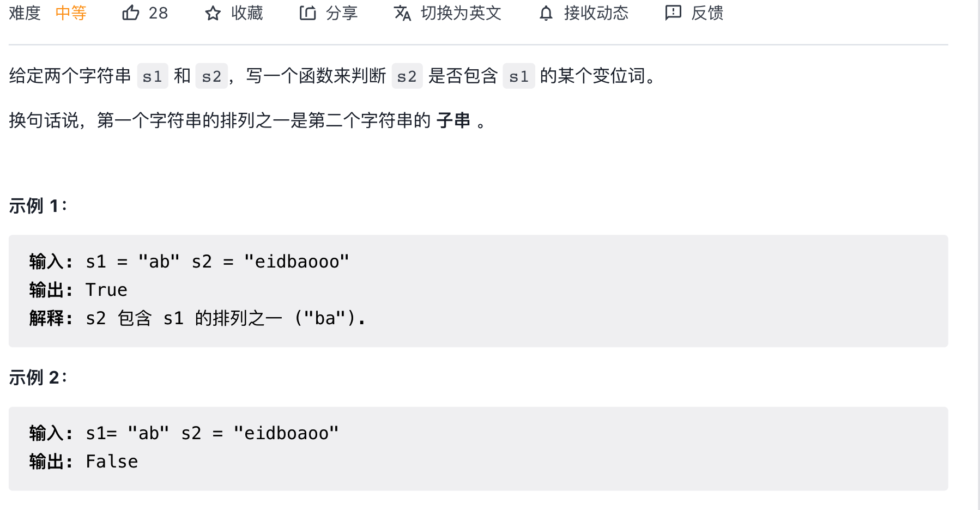Viewport: 980px width, 510px height.
Task: Click the like count 28
Action: 158,13
